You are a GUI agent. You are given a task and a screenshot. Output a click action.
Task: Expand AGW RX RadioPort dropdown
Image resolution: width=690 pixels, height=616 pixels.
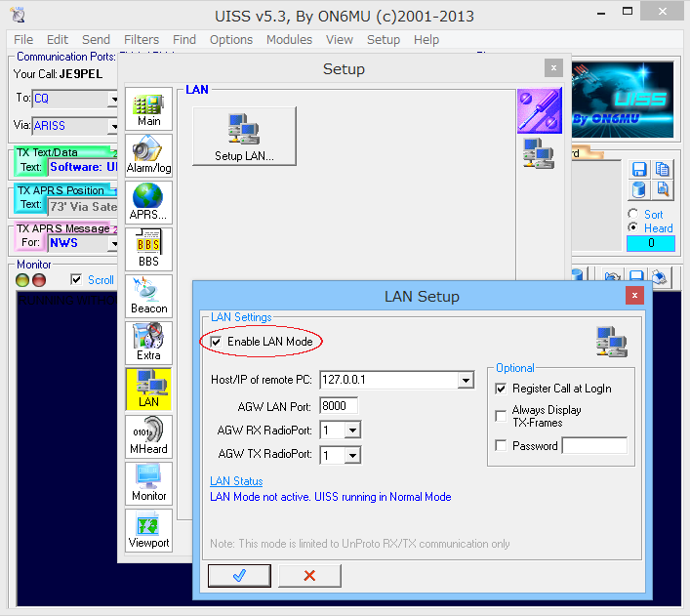pos(353,431)
